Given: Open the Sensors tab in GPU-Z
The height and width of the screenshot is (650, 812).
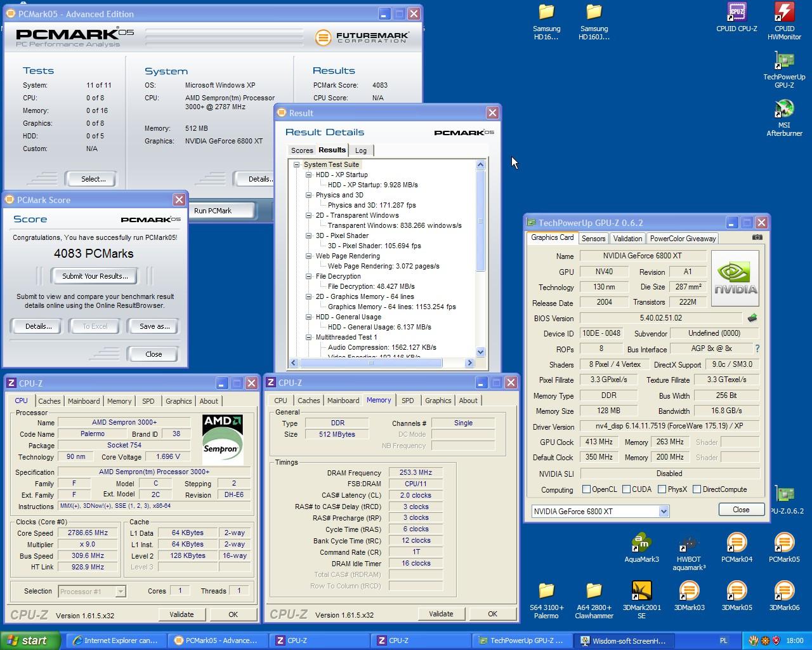Looking at the screenshot, I should [x=593, y=239].
